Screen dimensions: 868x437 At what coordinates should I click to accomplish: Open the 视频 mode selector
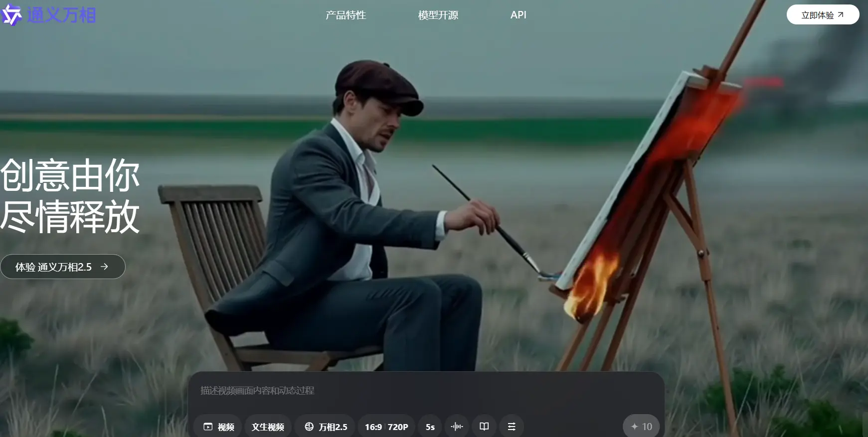(x=218, y=427)
